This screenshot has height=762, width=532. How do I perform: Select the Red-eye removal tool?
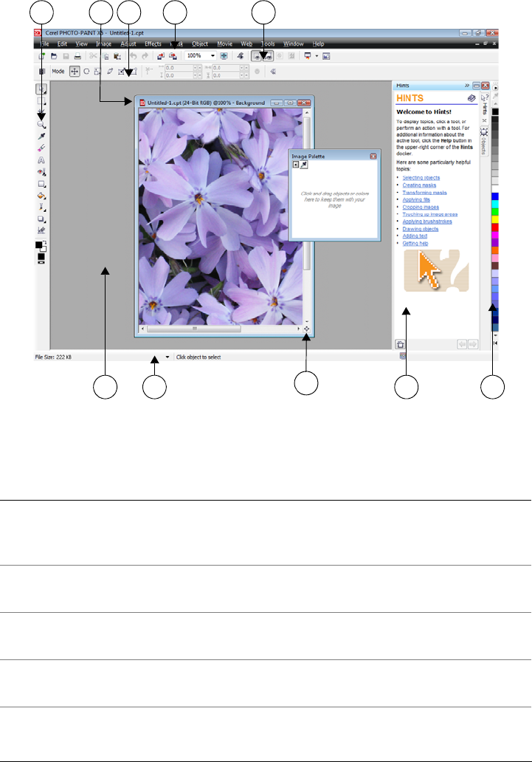[41, 172]
